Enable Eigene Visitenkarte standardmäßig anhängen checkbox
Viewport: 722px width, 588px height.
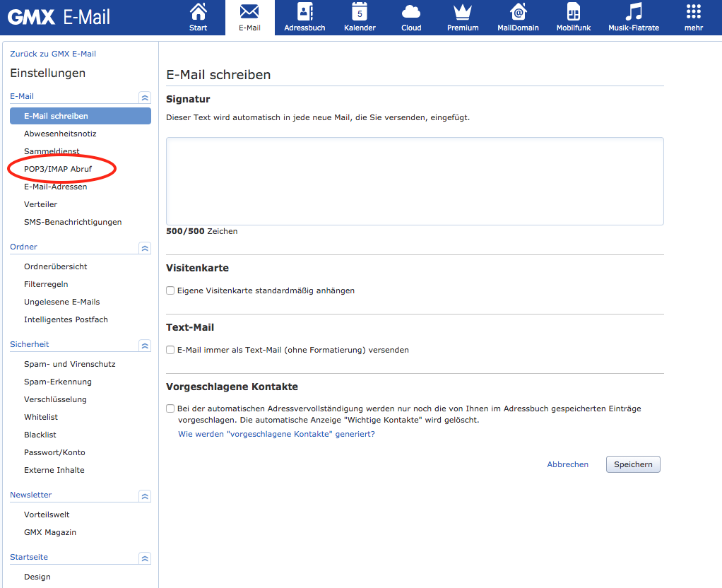coord(170,290)
